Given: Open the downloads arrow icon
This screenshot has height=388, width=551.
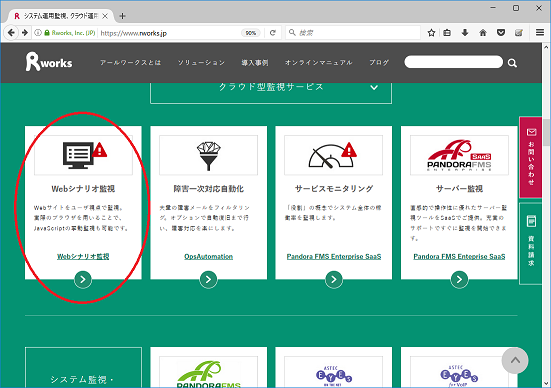Looking at the screenshot, I should [465, 33].
